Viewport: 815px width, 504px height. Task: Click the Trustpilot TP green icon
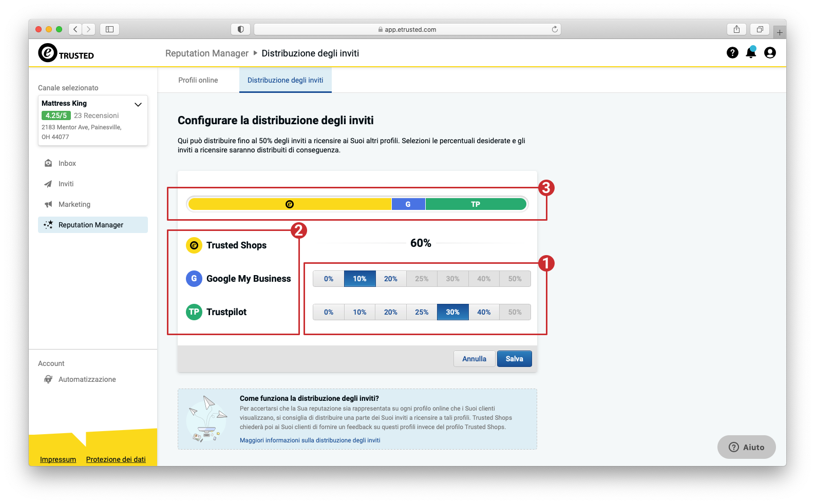tap(194, 312)
